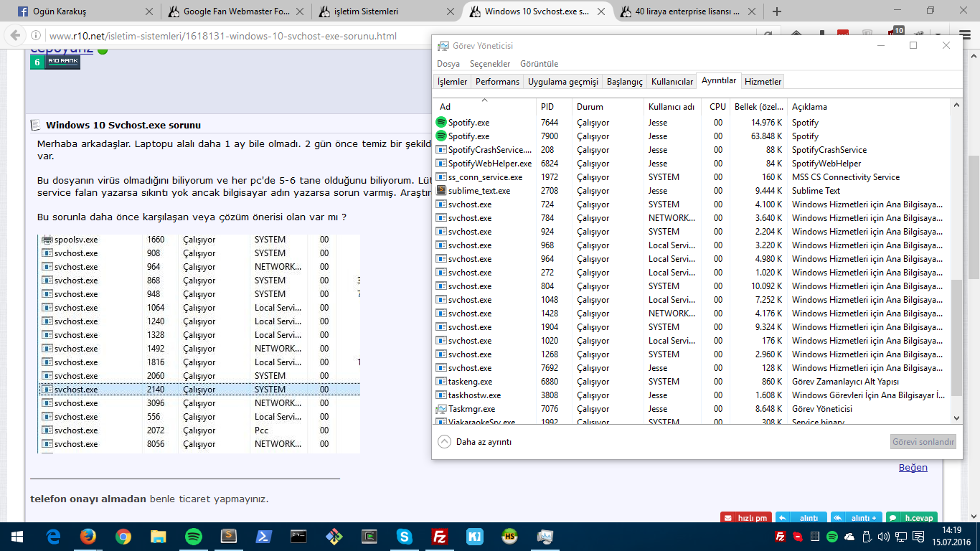
Task: Switch to the Ogün Karakuş Facebook tab
Action: click(x=86, y=11)
